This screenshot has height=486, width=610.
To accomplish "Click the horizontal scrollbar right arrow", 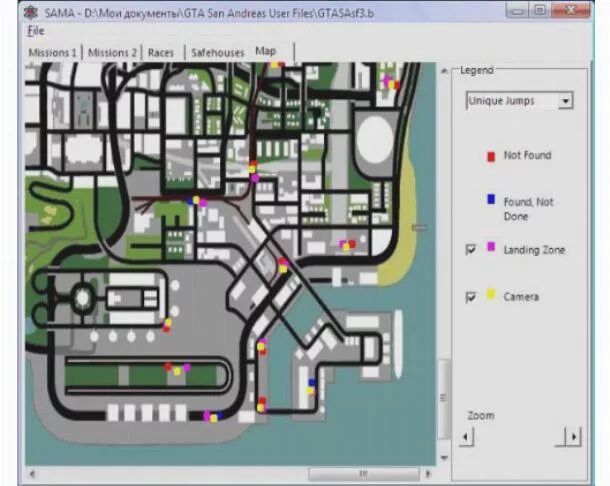I will point(428,474).
